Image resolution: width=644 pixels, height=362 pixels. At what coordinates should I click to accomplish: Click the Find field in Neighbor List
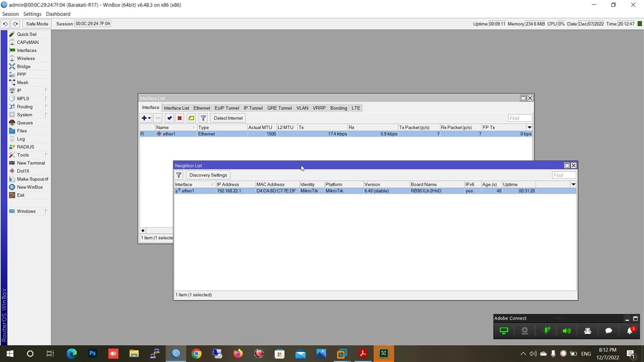coord(563,175)
